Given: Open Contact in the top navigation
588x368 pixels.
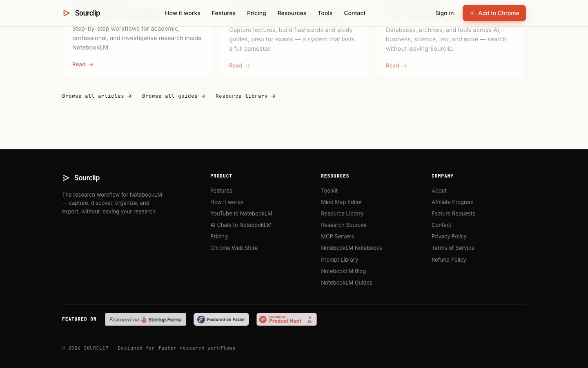Looking at the screenshot, I should point(354,13).
